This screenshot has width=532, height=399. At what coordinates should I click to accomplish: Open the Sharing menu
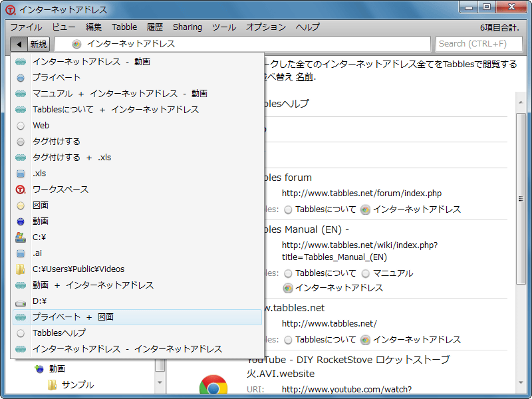click(188, 27)
